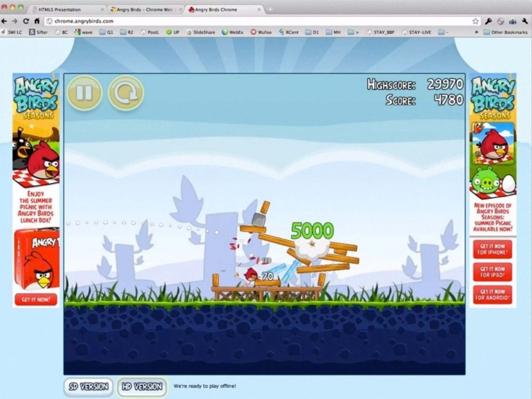Screen dimensions: 532x399
Task: Restart the current level
Action: (x=126, y=93)
